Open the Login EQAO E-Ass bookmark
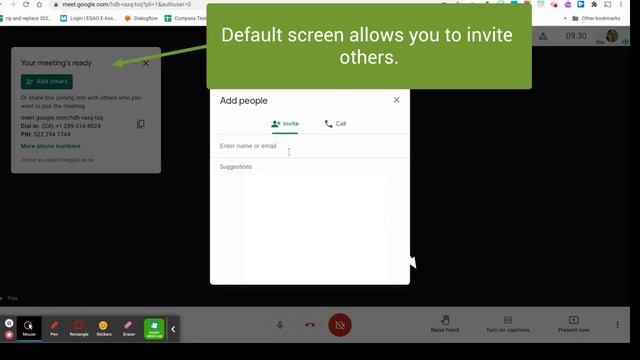Viewport: 640px width, 360px height. click(89, 18)
